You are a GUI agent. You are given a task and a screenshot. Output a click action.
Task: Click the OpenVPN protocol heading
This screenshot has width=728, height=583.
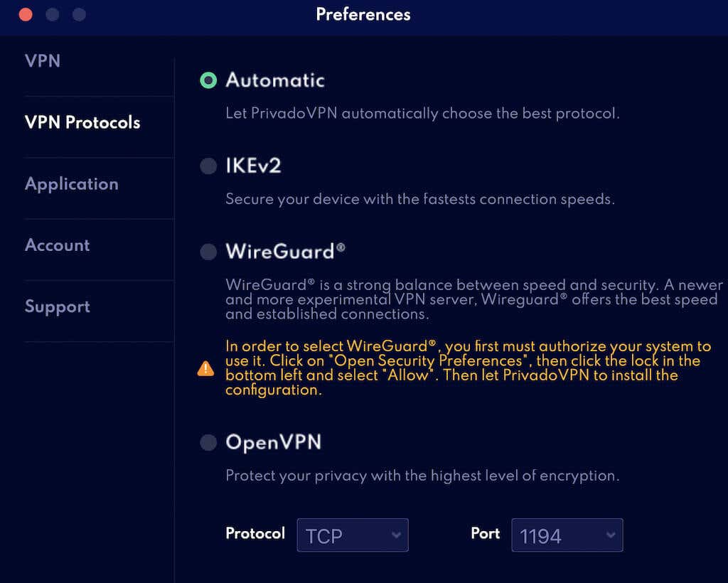click(274, 442)
